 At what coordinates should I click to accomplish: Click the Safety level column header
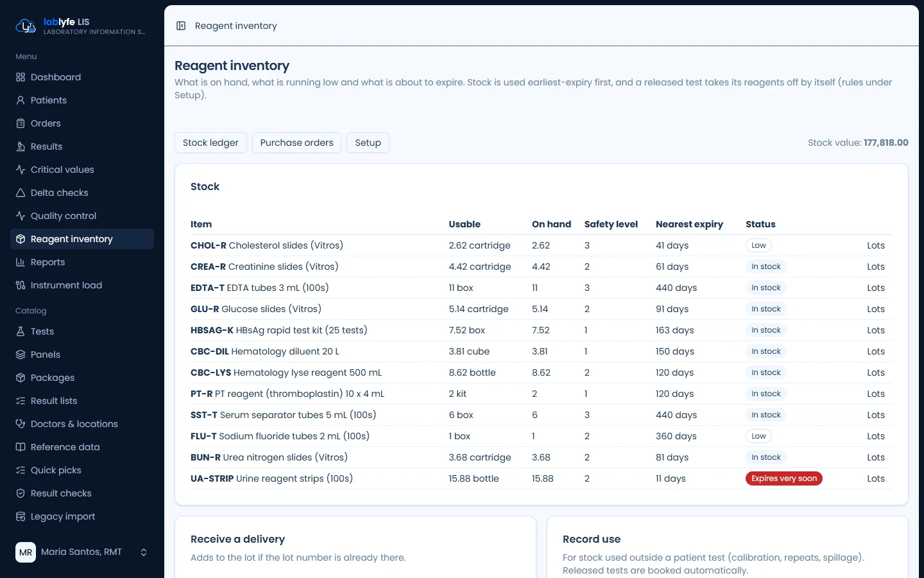(611, 224)
